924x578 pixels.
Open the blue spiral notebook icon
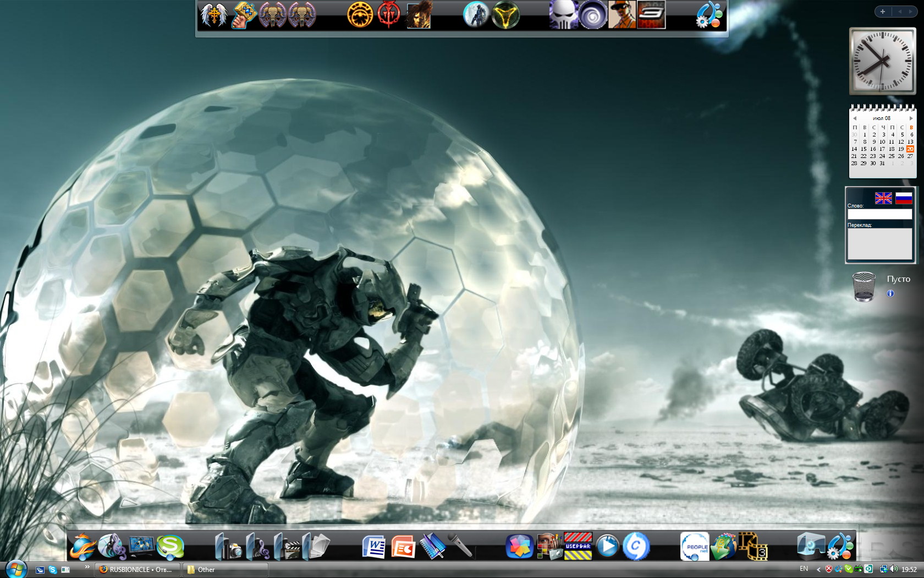coord(432,547)
